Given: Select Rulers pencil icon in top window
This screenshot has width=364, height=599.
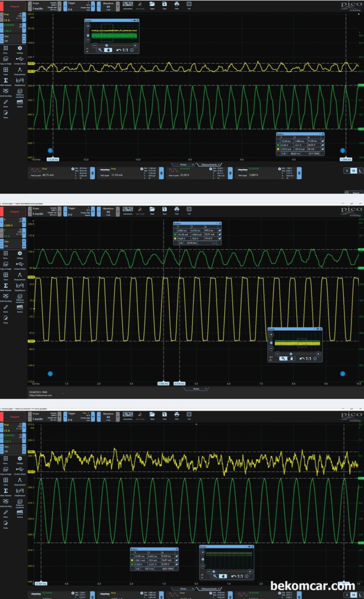Looking at the screenshot, I should [6, 102].
